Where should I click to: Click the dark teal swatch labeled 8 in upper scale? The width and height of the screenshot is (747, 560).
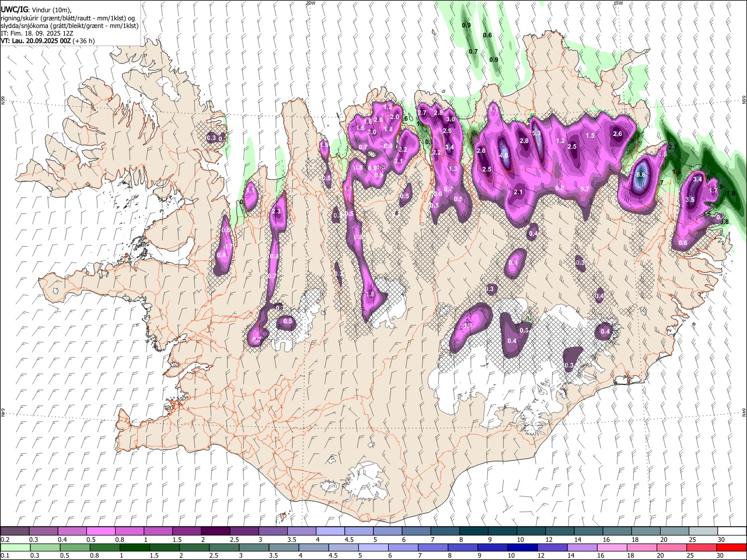[x=473, y=531]
